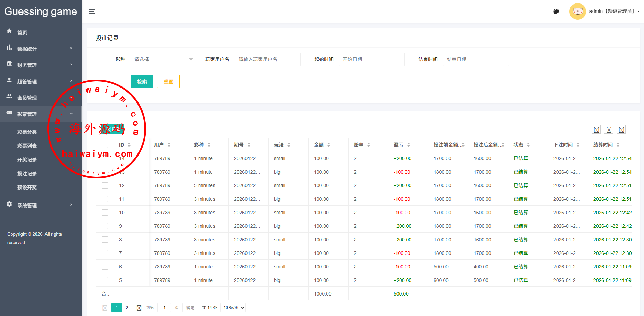
Task: Select 预设开奖 from the sidebar menu
Action: pyautogui.click(x=27, y=188)
